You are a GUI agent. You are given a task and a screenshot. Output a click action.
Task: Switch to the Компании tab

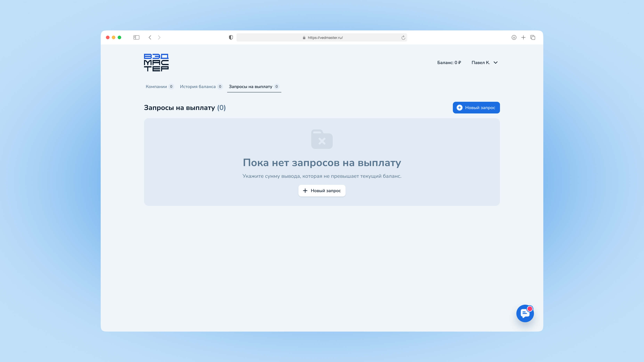pos(156,87)
